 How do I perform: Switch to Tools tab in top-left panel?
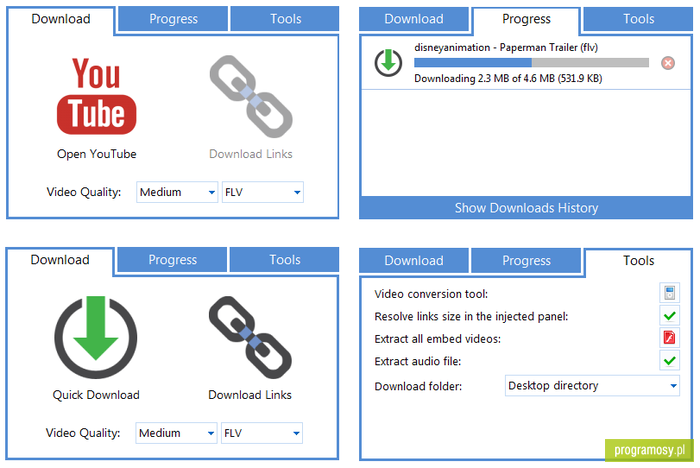tap(285, 19)
